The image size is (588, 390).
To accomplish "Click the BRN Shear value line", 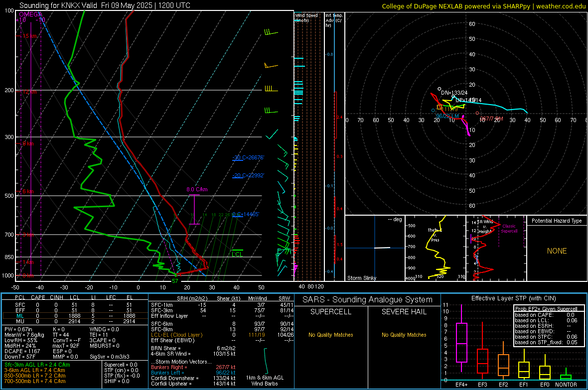I will click(x=193, y=348).
